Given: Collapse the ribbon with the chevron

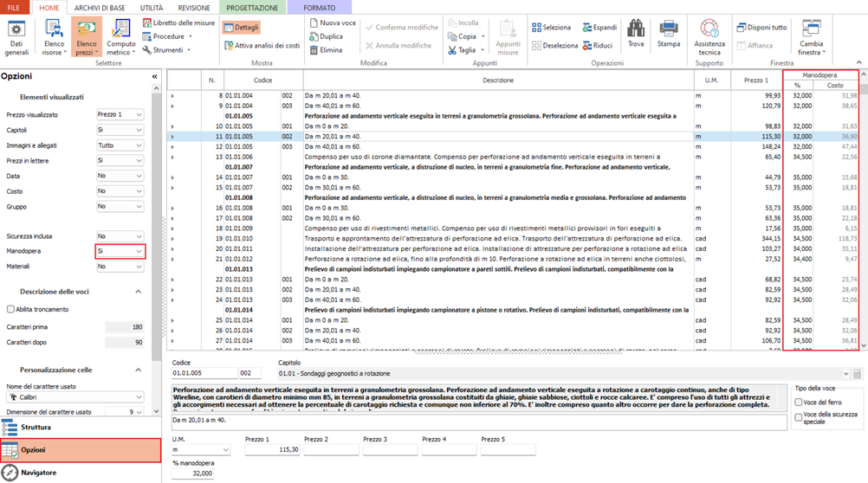Looking at the screenshot, I should pyautogui.click(x=859, y=62).
